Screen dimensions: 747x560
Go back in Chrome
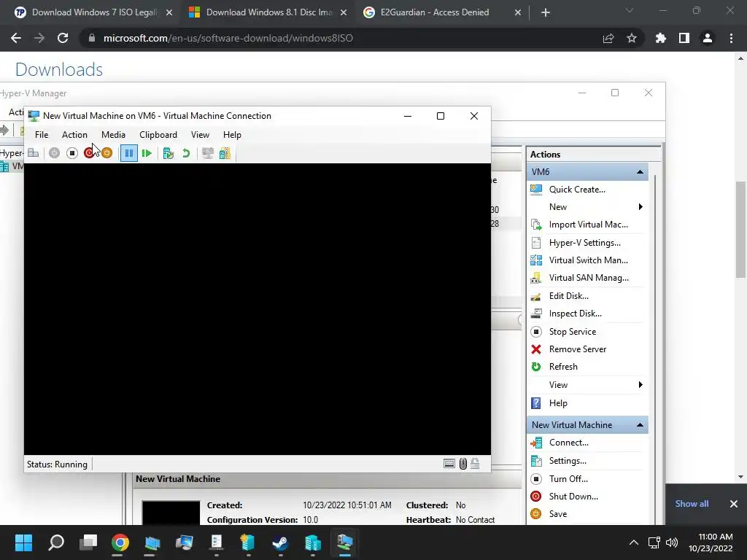16,38
